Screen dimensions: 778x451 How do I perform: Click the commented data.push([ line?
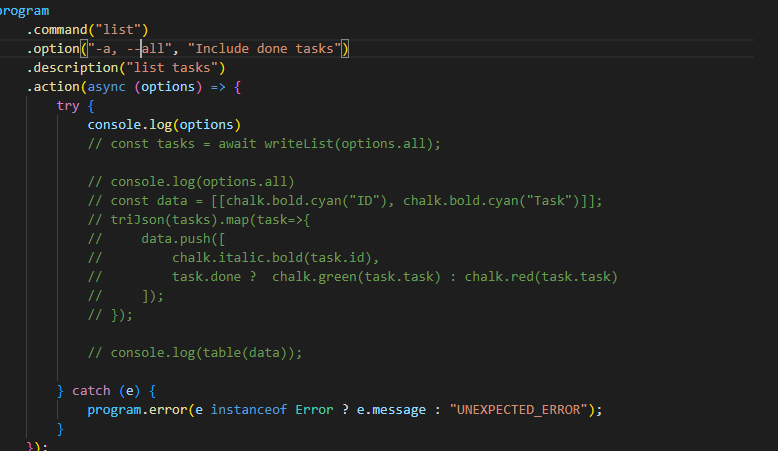(156, 239)
